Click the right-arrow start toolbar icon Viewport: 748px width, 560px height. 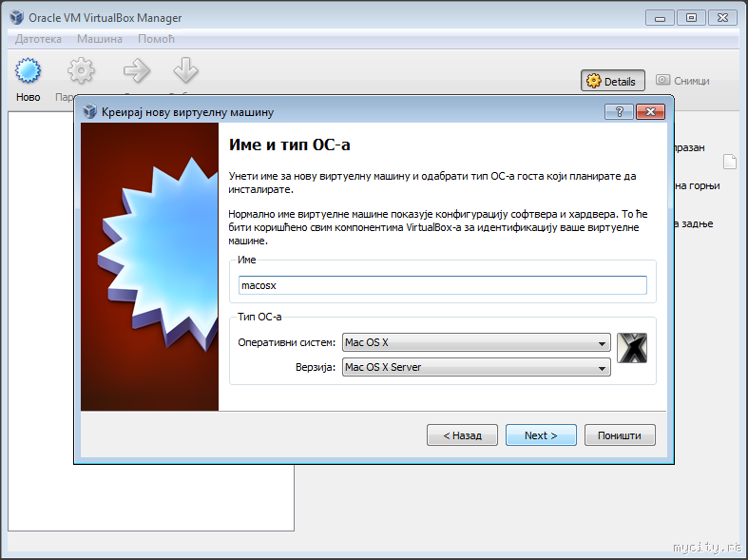[137, 70]
